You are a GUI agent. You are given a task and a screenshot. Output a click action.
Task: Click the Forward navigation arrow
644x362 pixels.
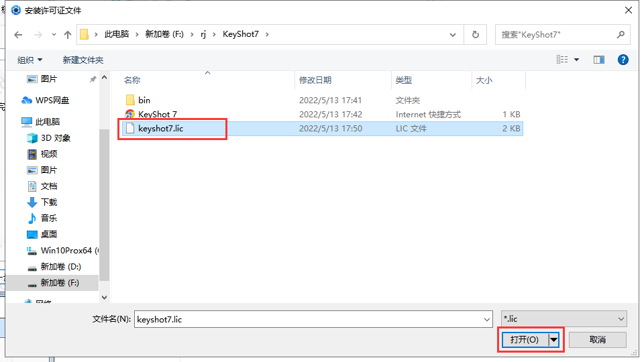tap(38, 35)
